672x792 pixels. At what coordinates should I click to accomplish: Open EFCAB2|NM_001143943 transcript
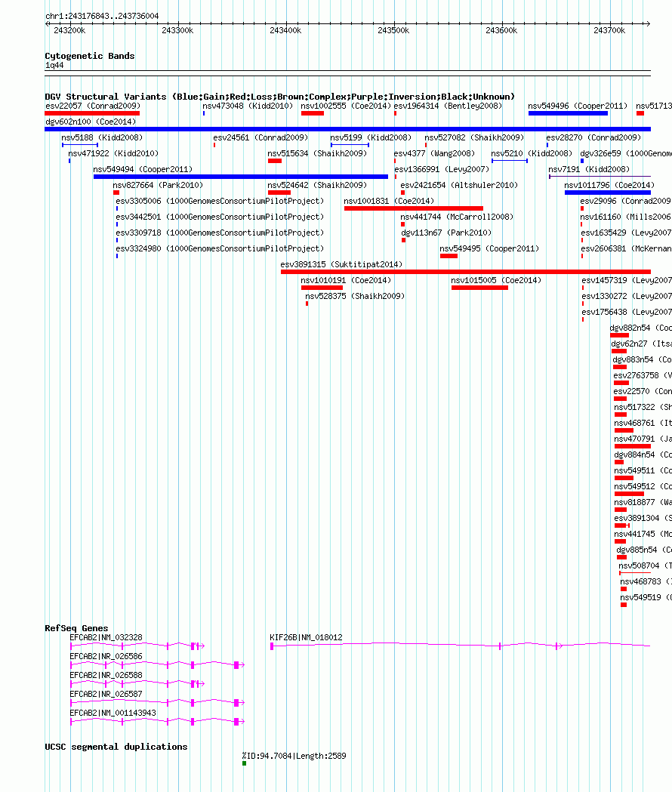pyautogui.click(x=158, y=722)
